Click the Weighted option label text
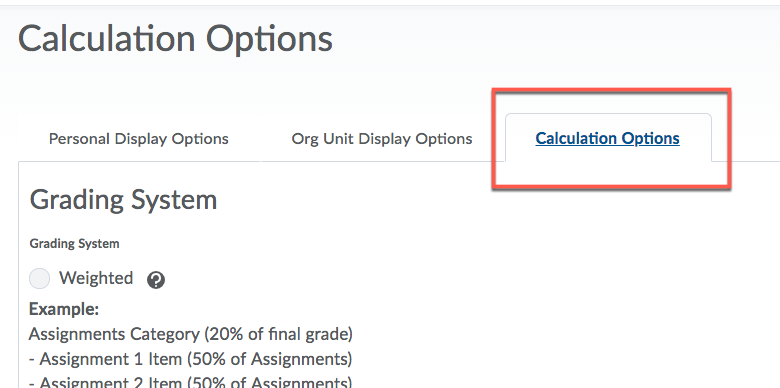Screen dimensions: 780x388 pos(96,278)
